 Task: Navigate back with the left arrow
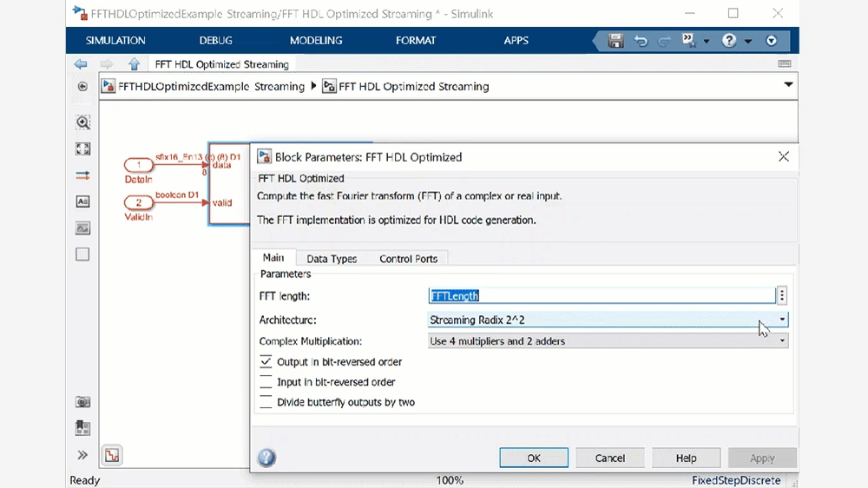pyautogui.click(x=81, y=64)
